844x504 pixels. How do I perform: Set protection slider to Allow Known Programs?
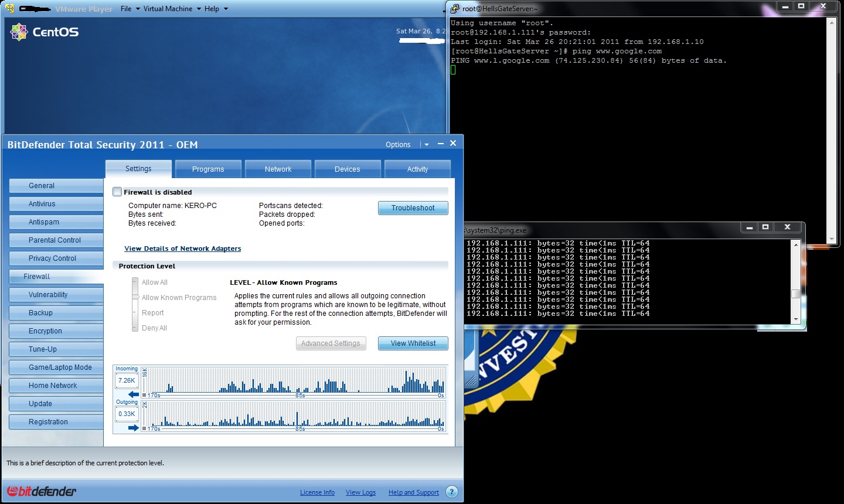pos(179,298)
